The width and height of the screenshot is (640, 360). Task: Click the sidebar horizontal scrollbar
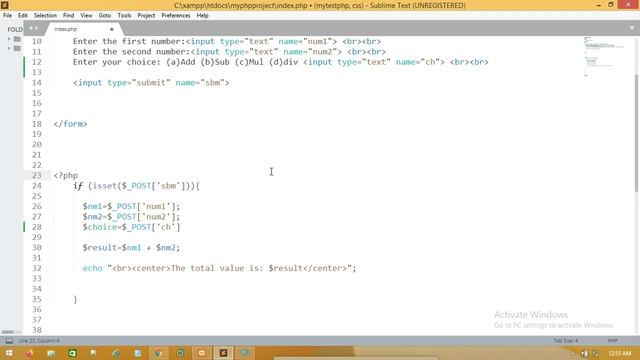point(8,332)
